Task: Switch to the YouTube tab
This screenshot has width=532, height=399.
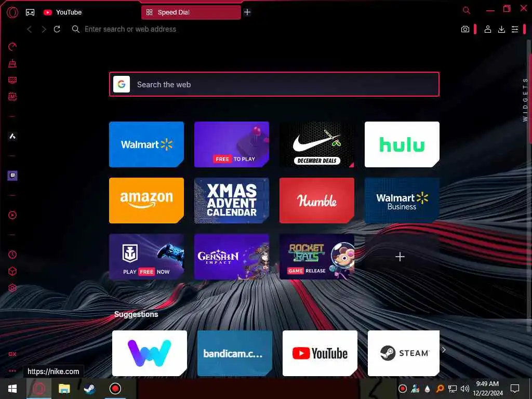Action: [63, 12]
